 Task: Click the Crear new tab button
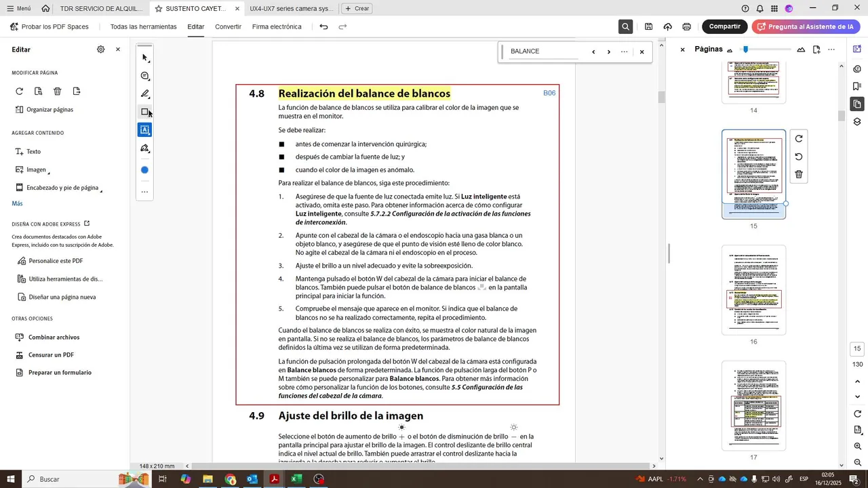point(357,9)
